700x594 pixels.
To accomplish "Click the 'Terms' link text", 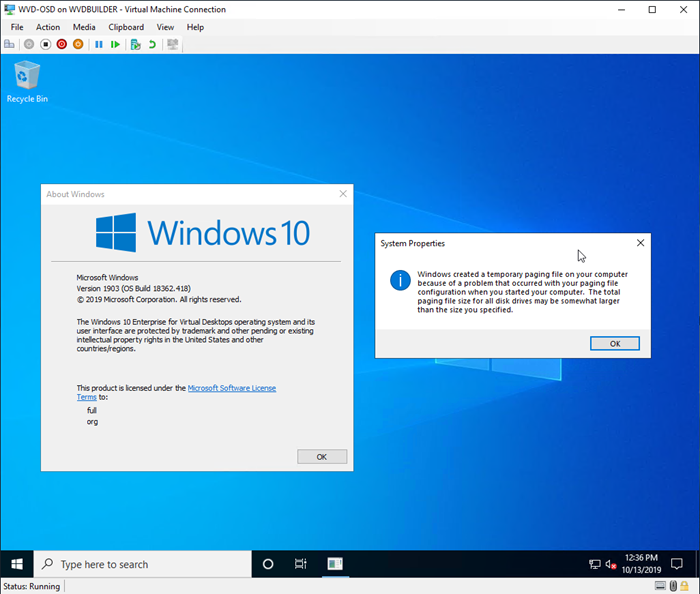I will tap(86, 397).
